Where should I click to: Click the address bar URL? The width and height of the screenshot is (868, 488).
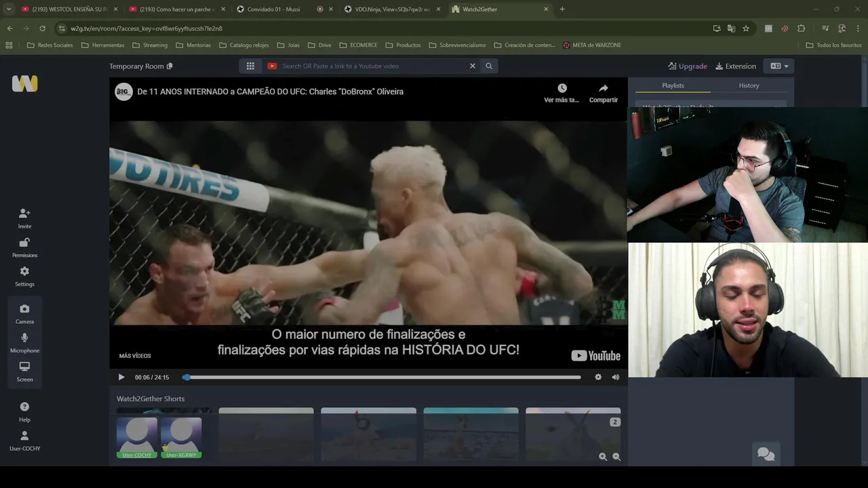(x=146, y=28)
